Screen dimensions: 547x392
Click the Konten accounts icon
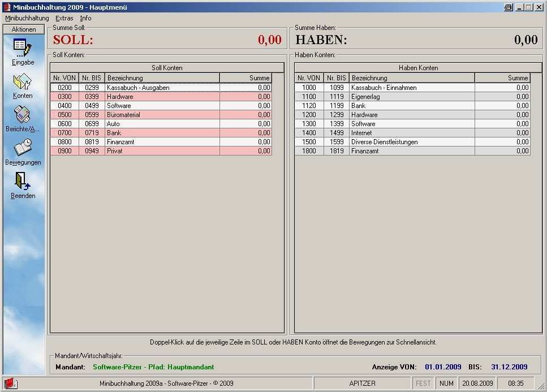(x=23, y=82)
